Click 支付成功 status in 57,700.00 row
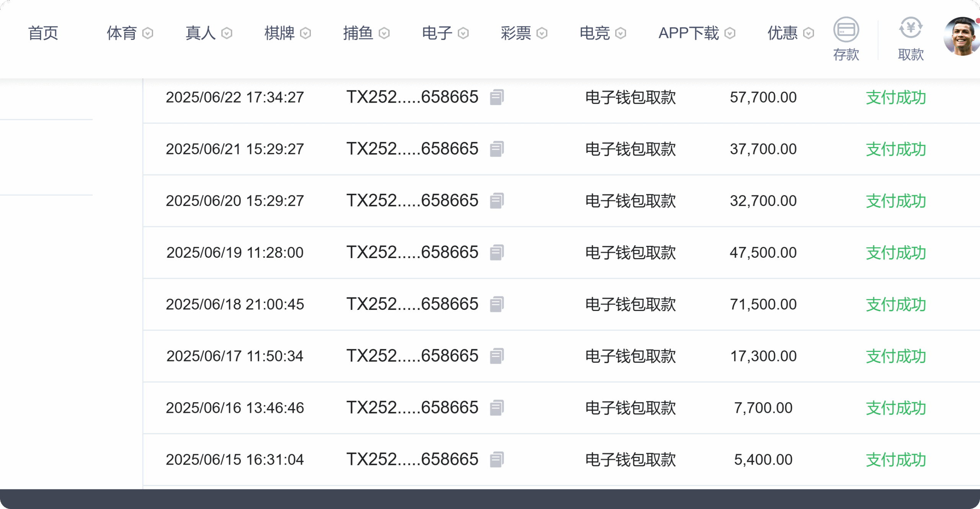 point(896,97)
